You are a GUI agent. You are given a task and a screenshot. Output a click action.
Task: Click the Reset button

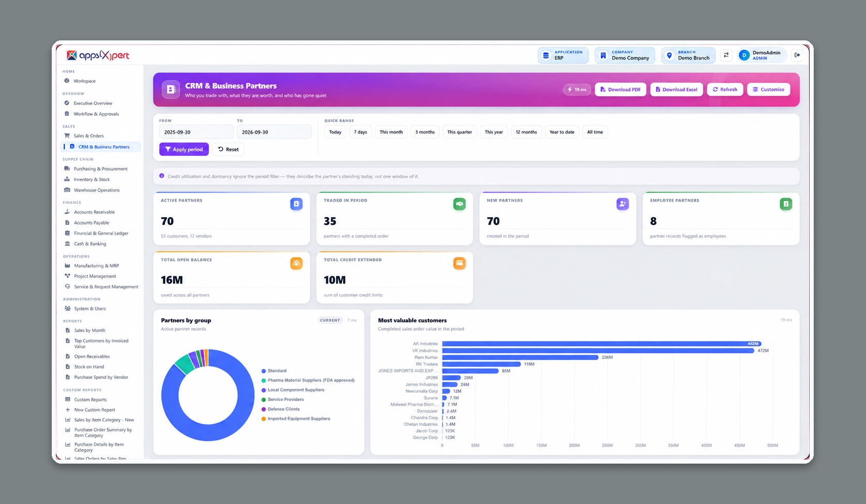tap(228, 149)
